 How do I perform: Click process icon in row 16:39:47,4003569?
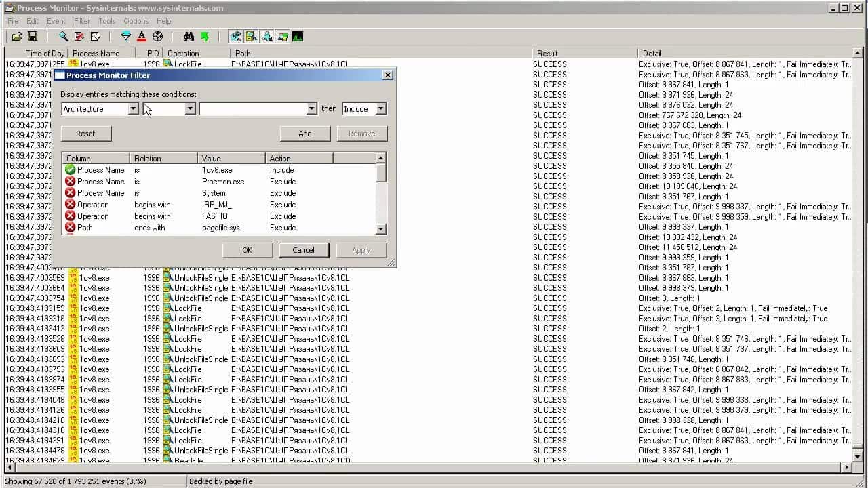pos(73,278)
